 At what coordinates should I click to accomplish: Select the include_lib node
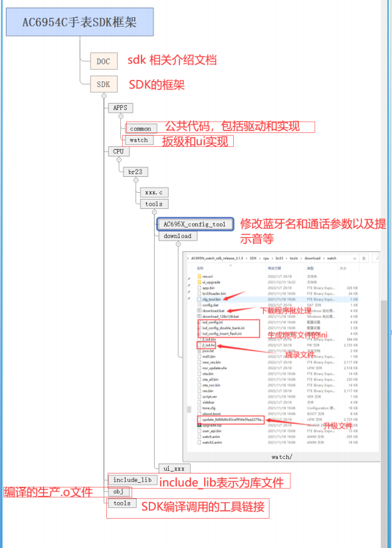pyautogui.click(x=133, y=480)
